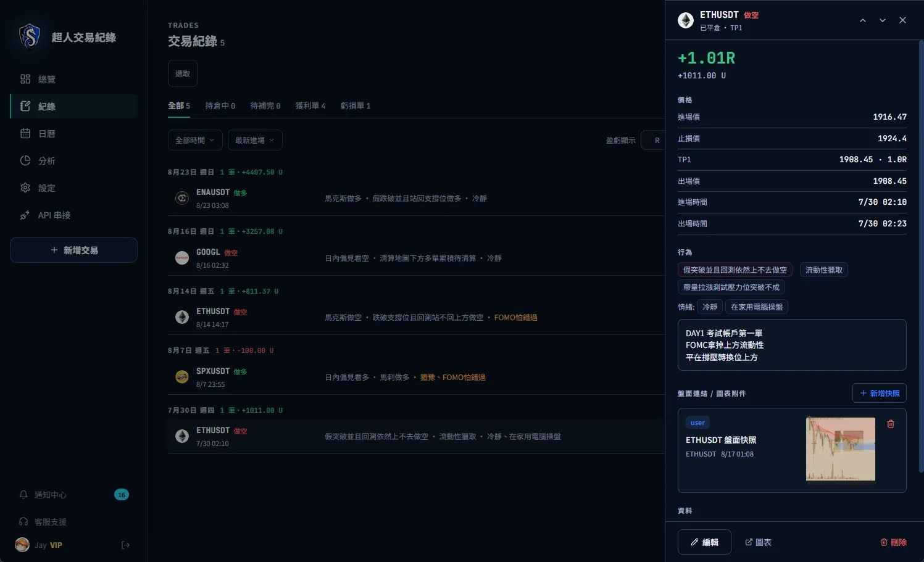Open the ENAUSDT 8/23 03:08 trade row

pos(416,198)
